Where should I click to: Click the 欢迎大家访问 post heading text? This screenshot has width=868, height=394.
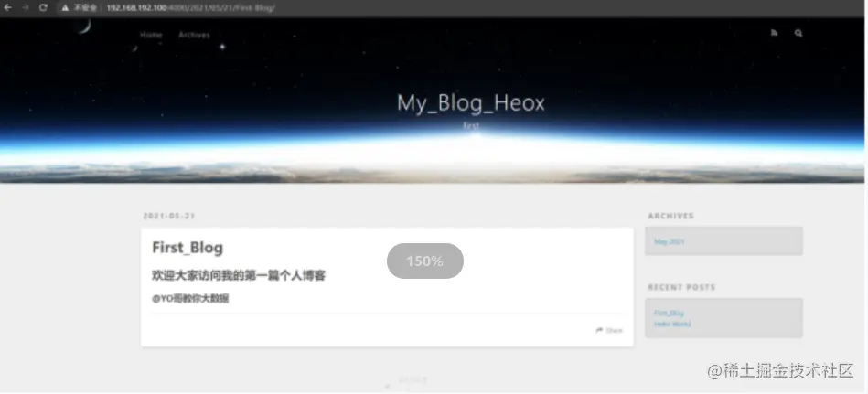[239, 275]
